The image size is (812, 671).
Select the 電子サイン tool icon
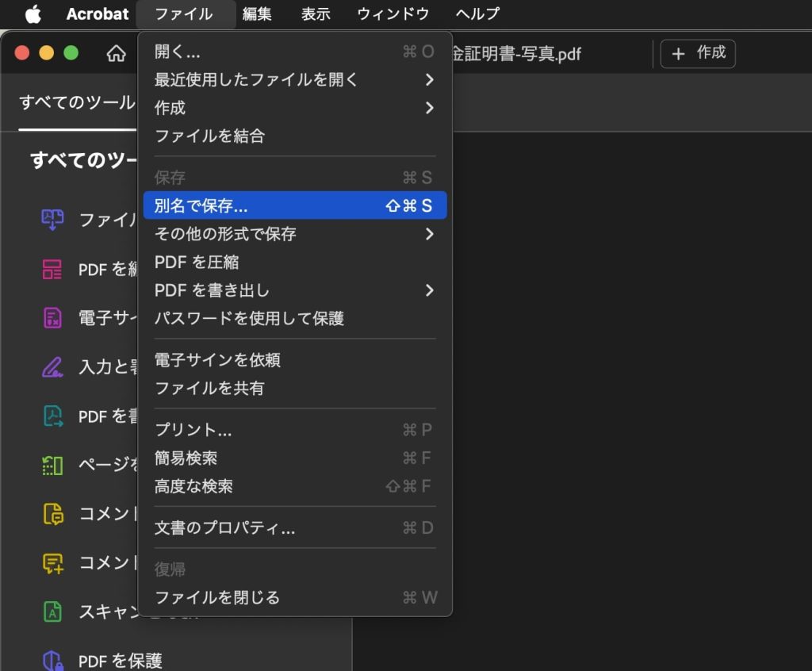point(52,317)
